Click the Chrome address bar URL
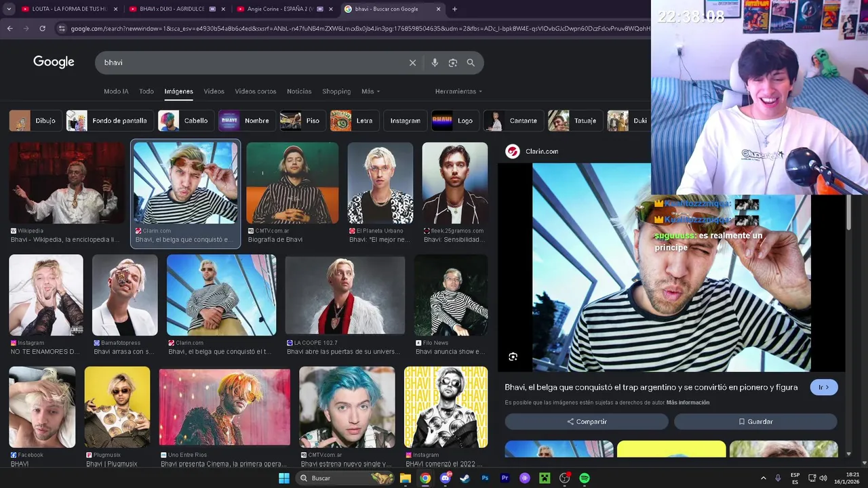 [x=359, y=28]
